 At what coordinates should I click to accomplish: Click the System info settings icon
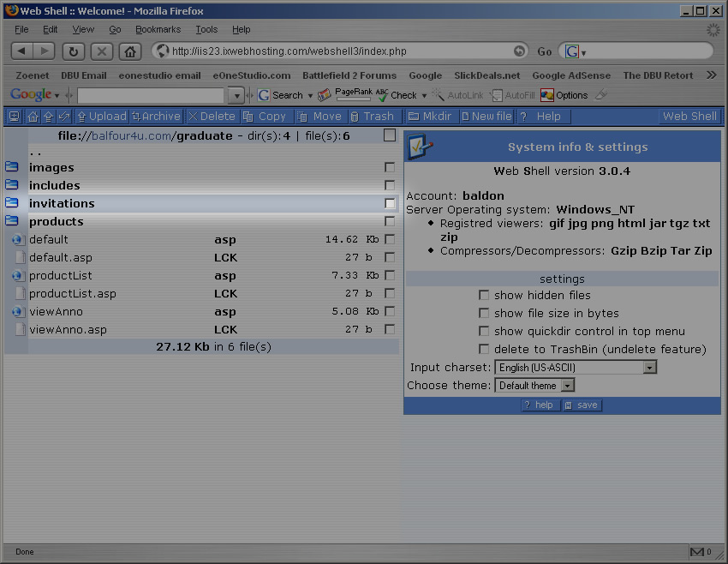coord(419,147)
